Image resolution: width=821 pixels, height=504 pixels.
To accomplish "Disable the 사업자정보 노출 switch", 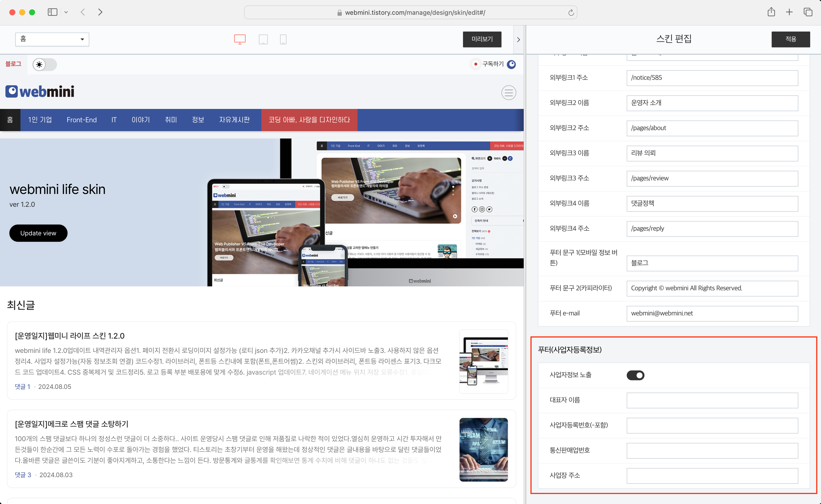I will point(635,375).
